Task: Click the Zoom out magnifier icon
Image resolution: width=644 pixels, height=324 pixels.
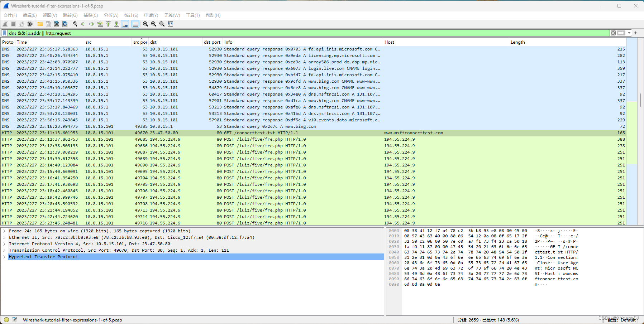Action: coord(154,24)
